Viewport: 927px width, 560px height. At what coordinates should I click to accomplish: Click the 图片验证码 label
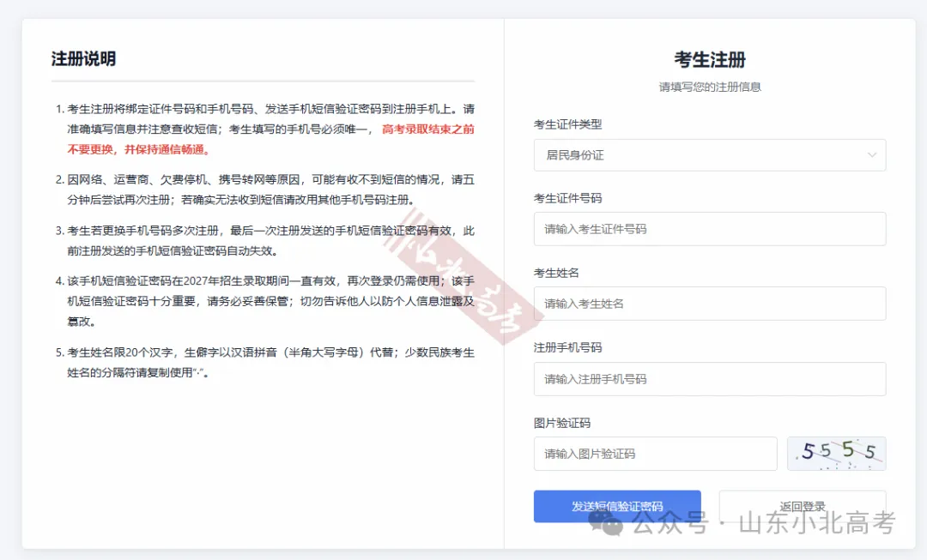tap(561, 423)
